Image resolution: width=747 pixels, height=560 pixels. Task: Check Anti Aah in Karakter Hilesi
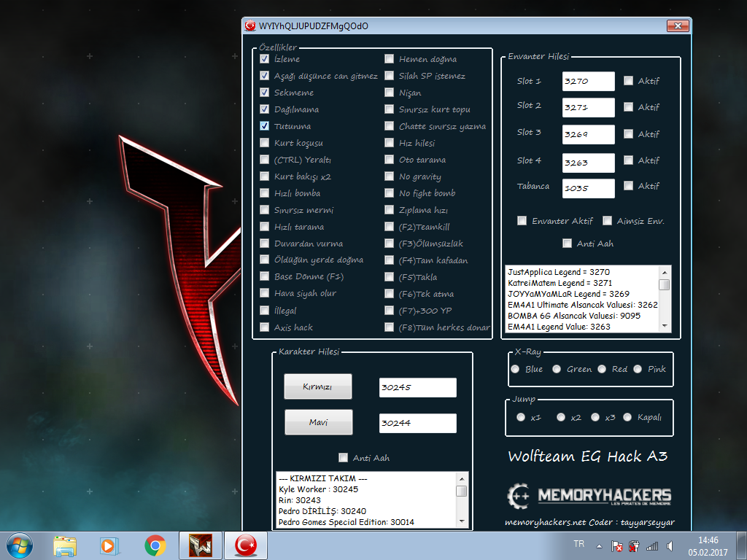[x=343, y=458]
